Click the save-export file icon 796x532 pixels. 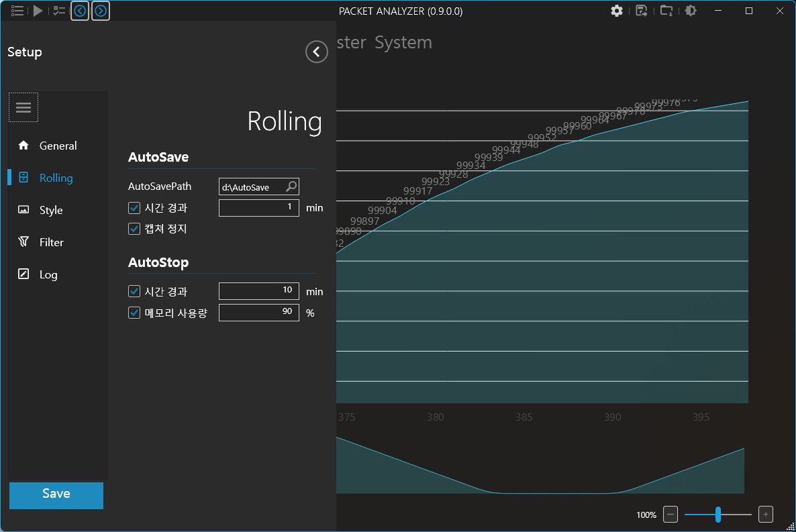click(x=642, y=11)
